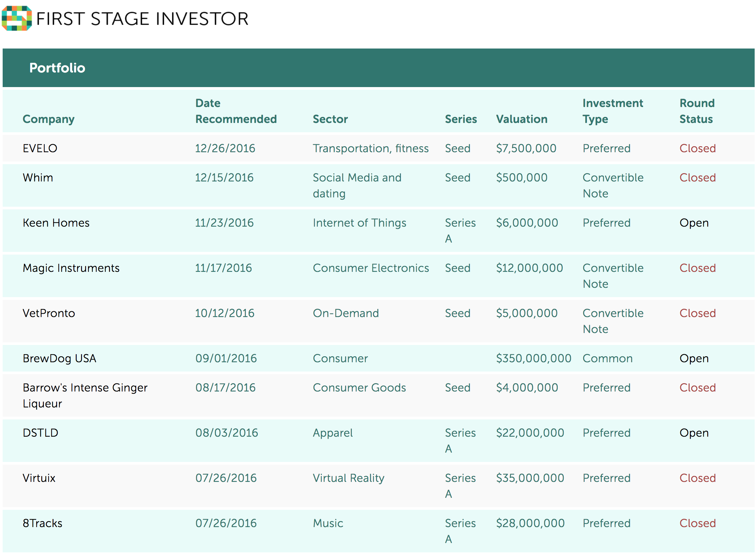Screen dimensions: 756x555
Task: Click the Portfolio header bar title
Action: (57, 68)
